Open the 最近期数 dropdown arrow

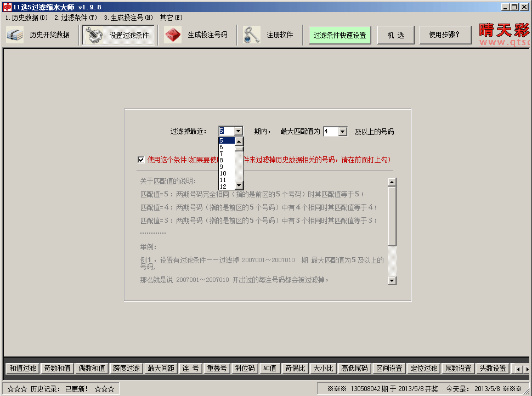click(239, 131)
